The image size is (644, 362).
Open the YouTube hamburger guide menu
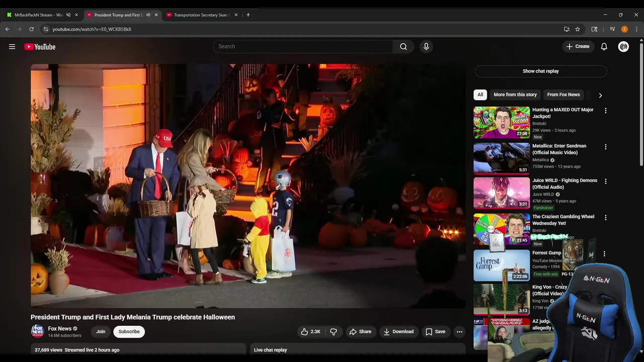pos(12,47)
